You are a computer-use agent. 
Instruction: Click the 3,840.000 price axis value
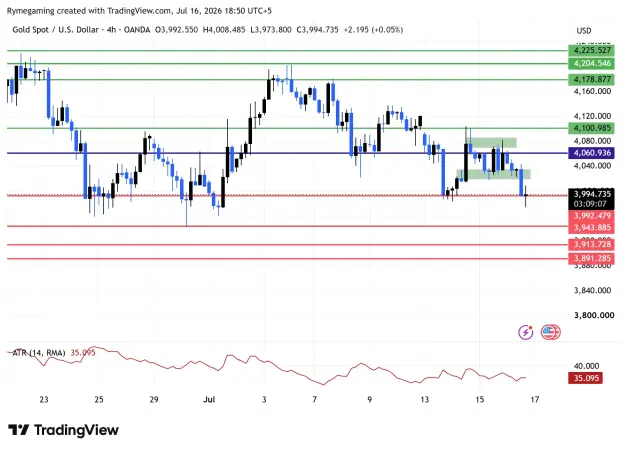tap(592, 290)
